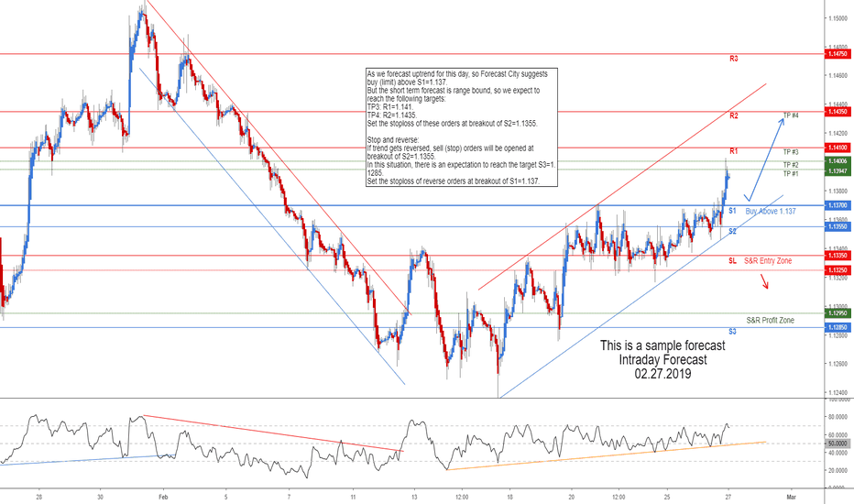Click the TP #4 target label
Viewport: 854px width, 504px height.
pos(791,115)
